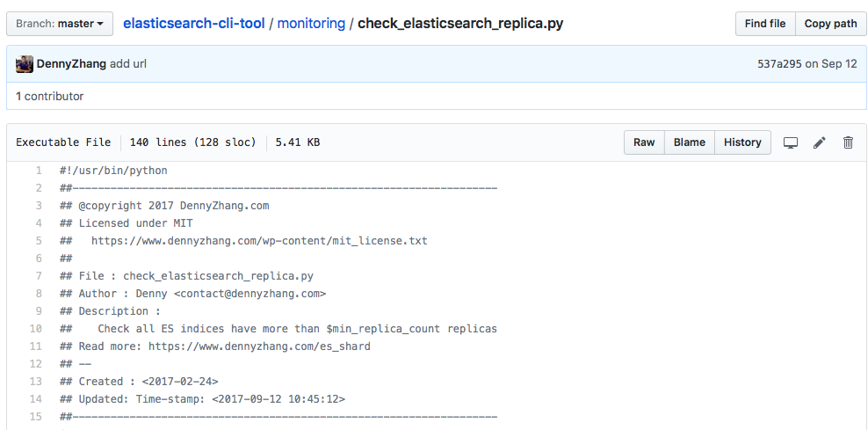Open the Blame view
868x430 pixels.
(689, 142)
